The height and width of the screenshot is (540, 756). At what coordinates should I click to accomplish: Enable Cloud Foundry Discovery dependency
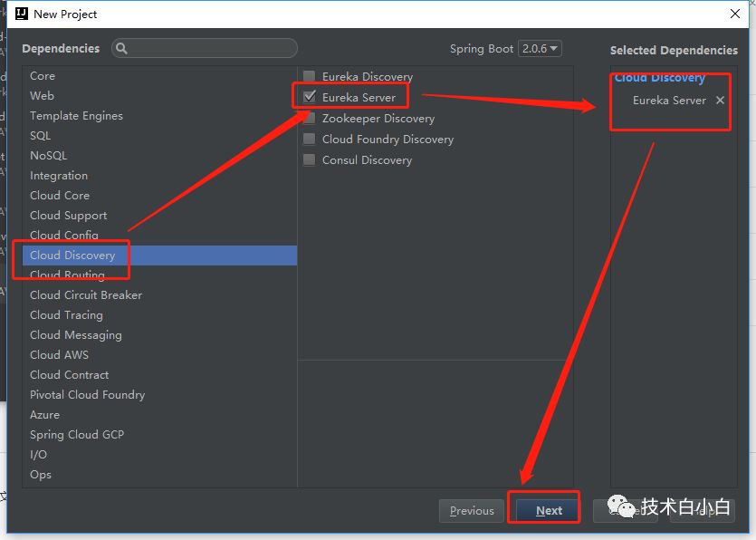point(309,139)
